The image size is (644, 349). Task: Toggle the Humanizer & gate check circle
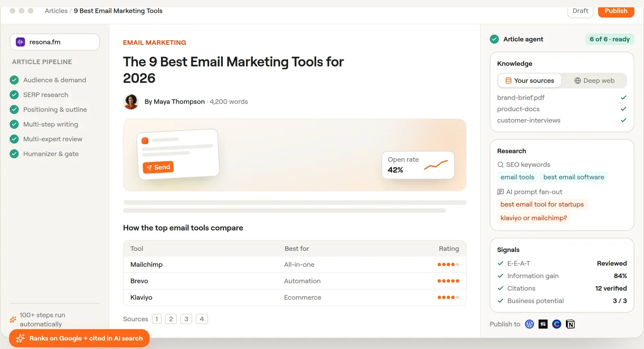click(14, 154)
